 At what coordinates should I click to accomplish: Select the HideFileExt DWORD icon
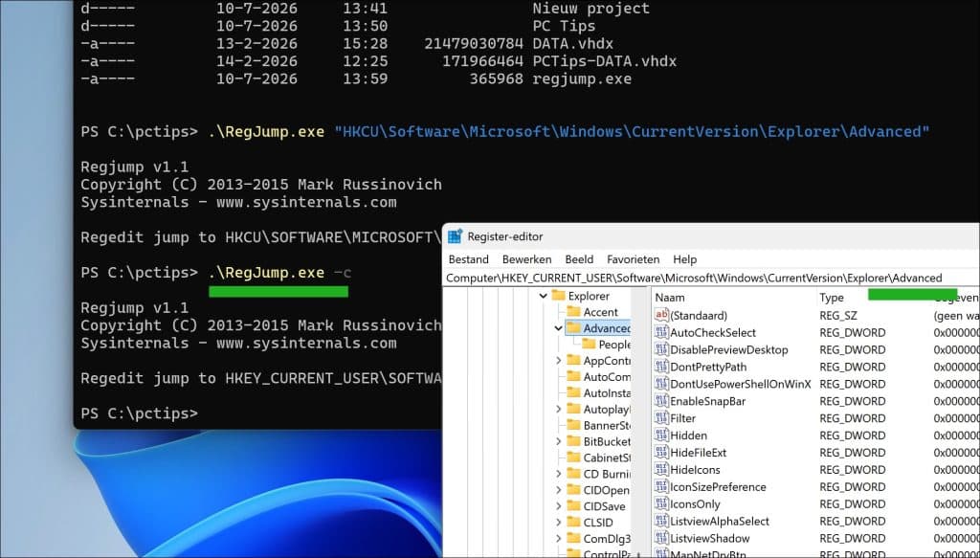tap(660, 453)
